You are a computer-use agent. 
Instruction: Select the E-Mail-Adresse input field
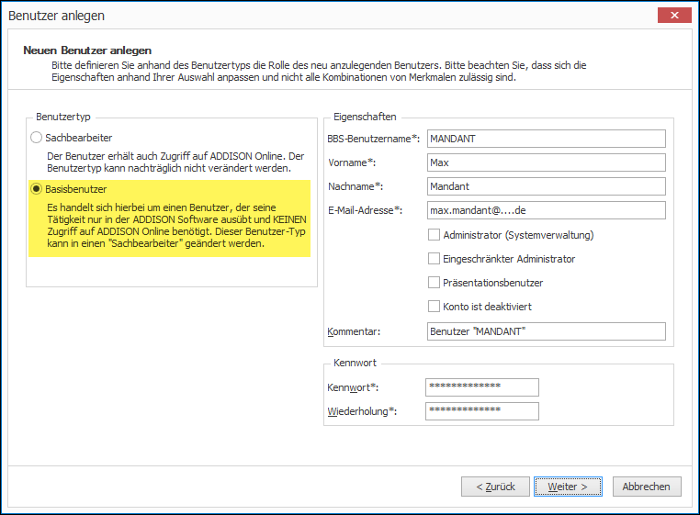point(546,210)
